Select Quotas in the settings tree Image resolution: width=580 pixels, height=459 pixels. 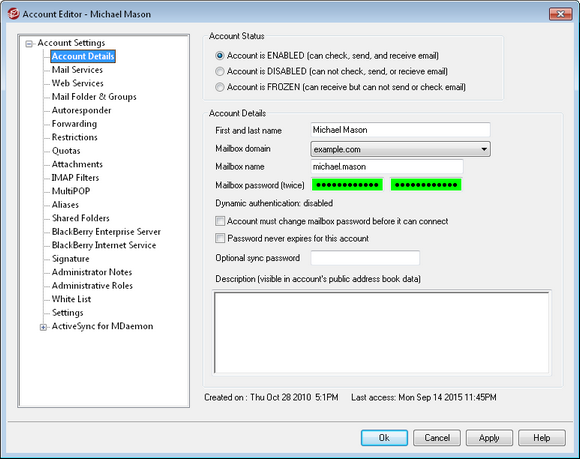coord(66,151)
